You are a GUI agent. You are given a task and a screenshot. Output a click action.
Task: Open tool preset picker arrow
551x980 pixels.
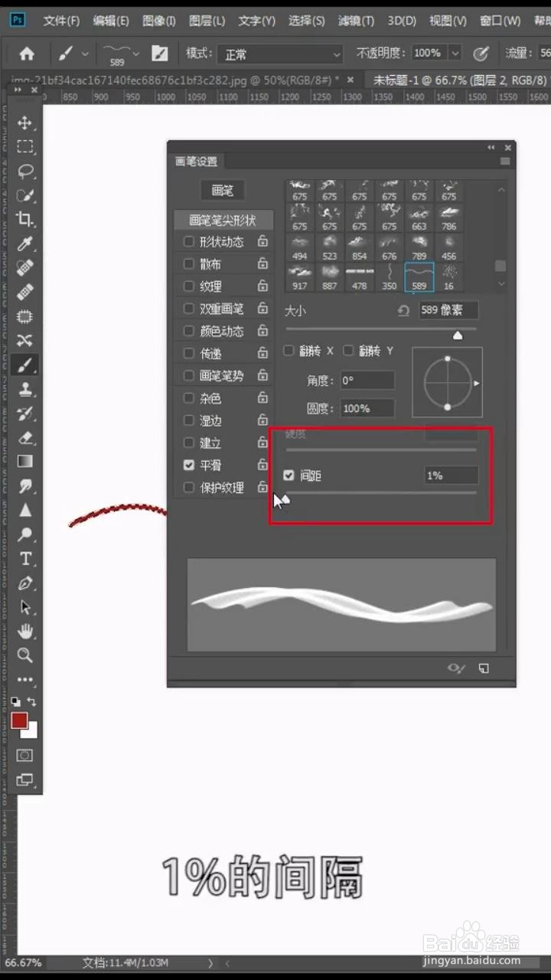[x=85, y=54]
